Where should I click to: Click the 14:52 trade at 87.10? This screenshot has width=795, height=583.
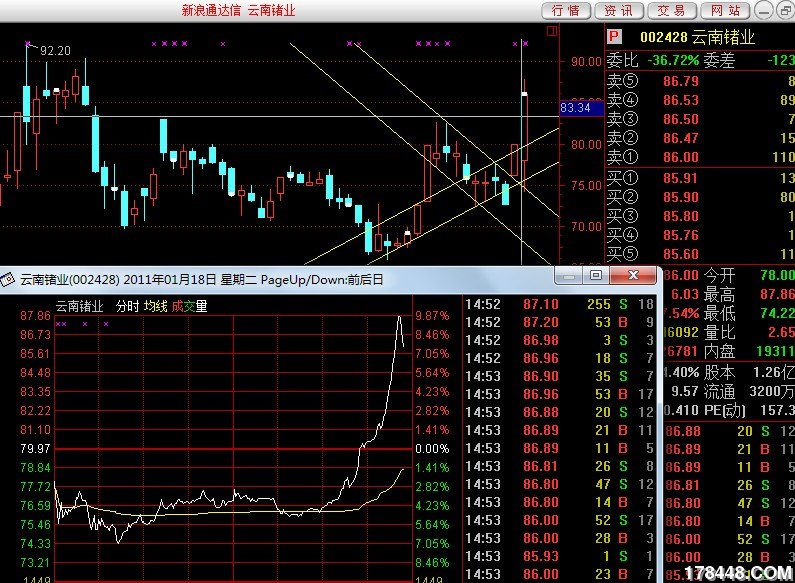[x=560, y=304]
